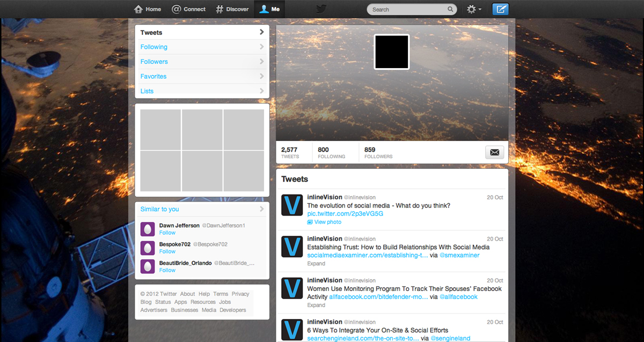Open direct messages envelope button
The image size is (644, 342).
pos(495,152)
